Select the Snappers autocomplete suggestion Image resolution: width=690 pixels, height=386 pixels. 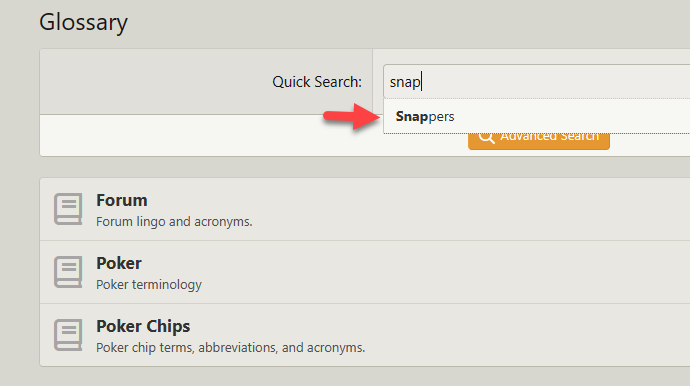coord(536,117)
